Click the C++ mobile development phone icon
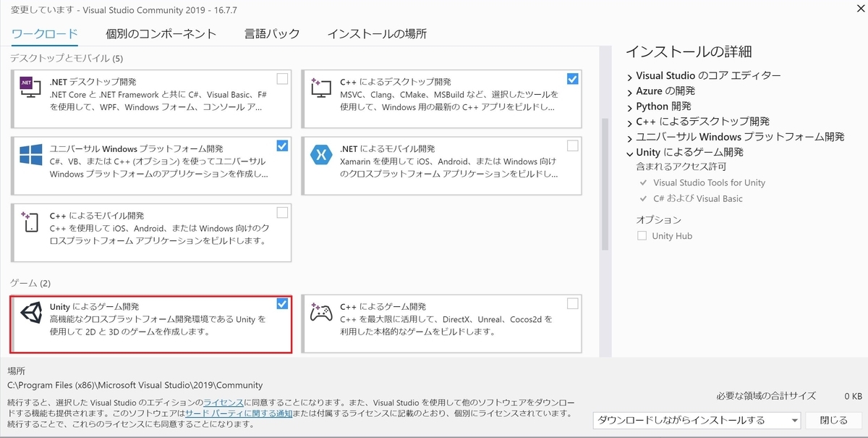Viewport: 868px width, 438px height. click(30, 222)
